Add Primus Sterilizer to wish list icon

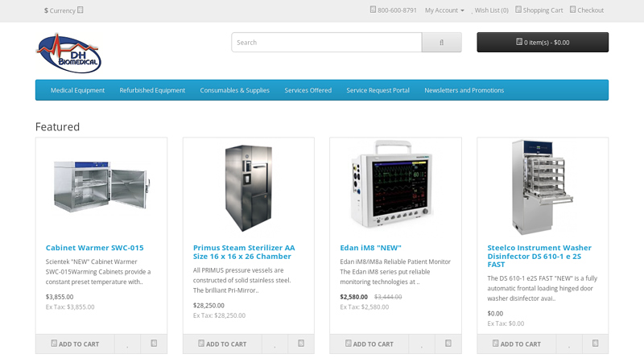[275, 344]
